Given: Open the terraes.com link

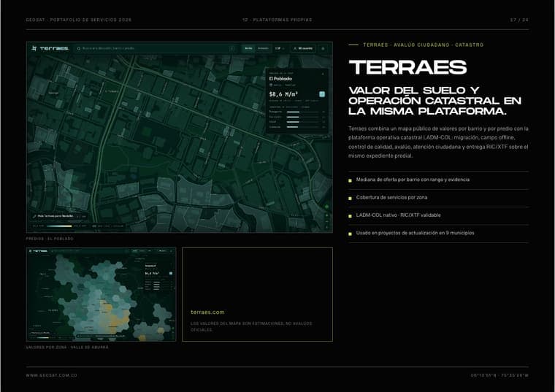Looking at the screenshot, I should 207,312.
